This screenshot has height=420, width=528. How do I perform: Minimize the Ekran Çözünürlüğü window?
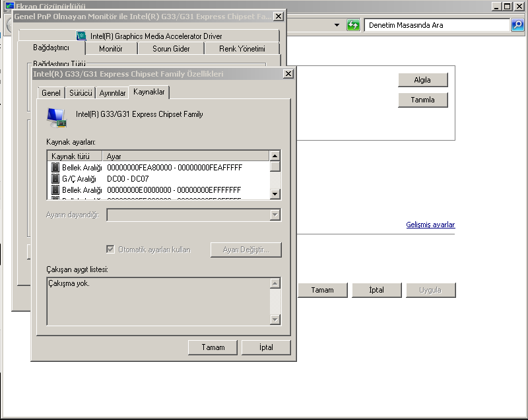497,6
